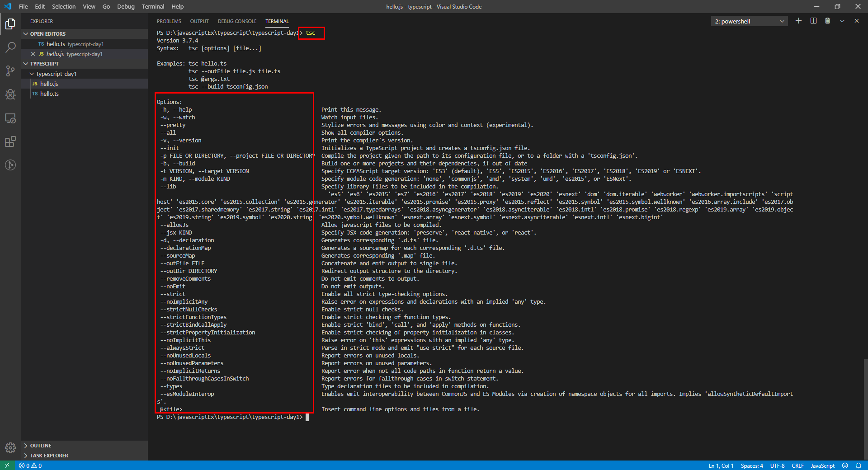The height and width of the screenshot is (470, 868).
Task: Click '--strictNullChecks' option in terminal output
Action: click(x=189, y=310)
